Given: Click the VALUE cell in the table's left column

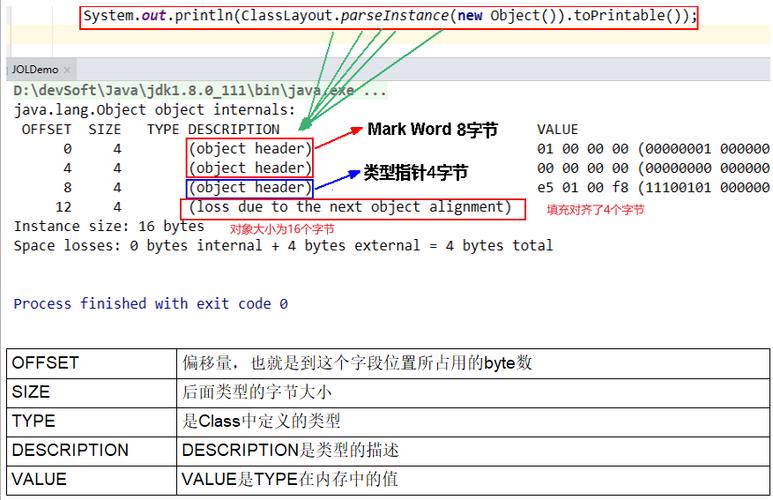Looking at the screenshot, I should pos(92,480).
